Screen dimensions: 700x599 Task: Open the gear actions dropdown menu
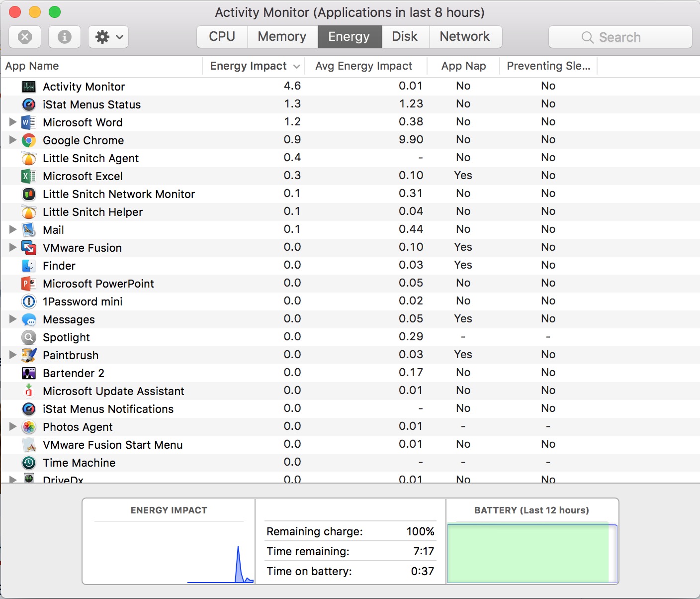pyautogui.click(x=108, y=37)
